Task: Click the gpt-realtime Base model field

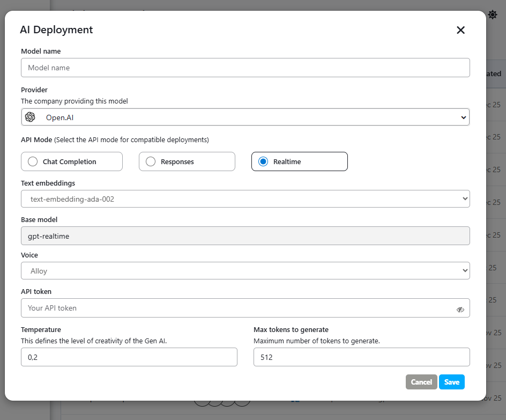Action: click(245, 236)
